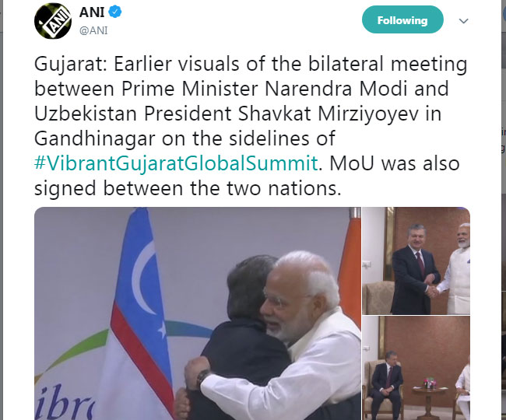The image size is (506, 420).
Task: Open the large hugging photo
Action: (x=198, y=313)
